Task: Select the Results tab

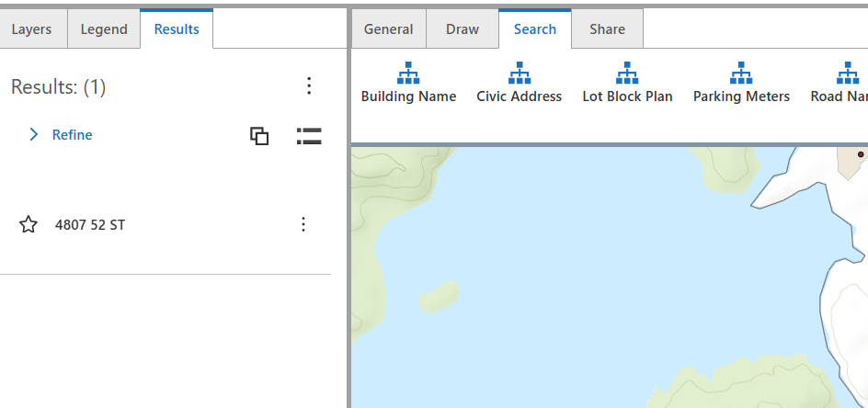Action: [177, 29]
